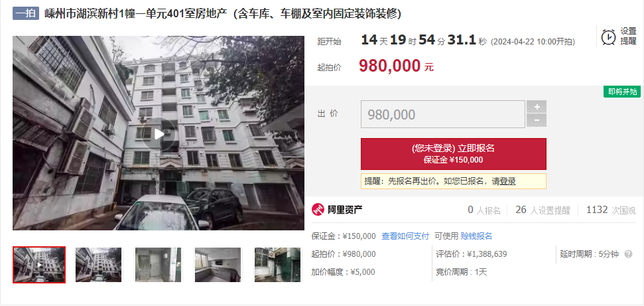Viewport: 644px width, 306px height.
Task: Select the fourth thumbnail of empty room
Action: pos(218,265)
